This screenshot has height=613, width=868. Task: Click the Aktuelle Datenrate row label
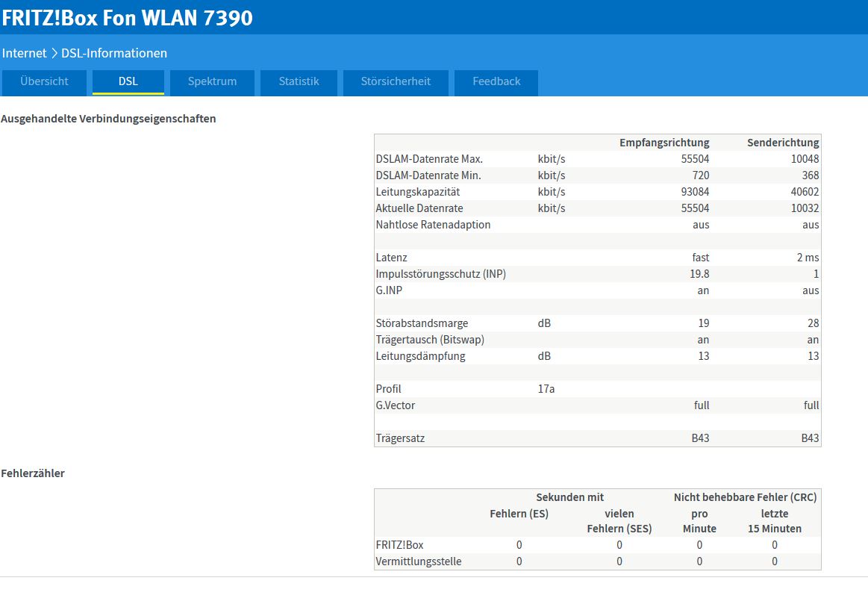(x=419, y=208)
